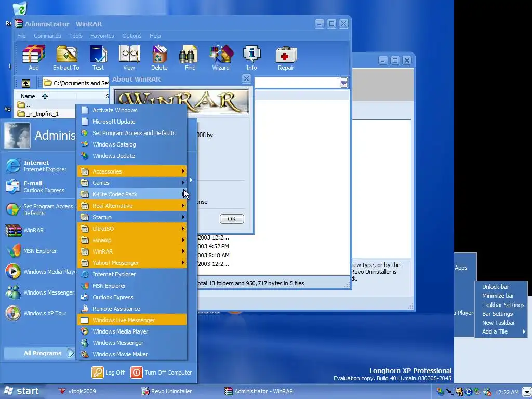Open the Commands menu in WinRAR
532x399 pixels.
click(x=47, y=36)
